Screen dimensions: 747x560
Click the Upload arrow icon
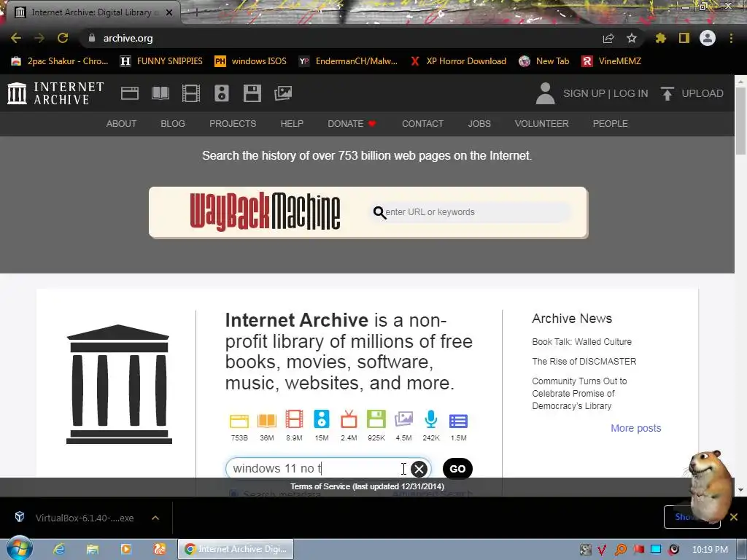(667, 93)
